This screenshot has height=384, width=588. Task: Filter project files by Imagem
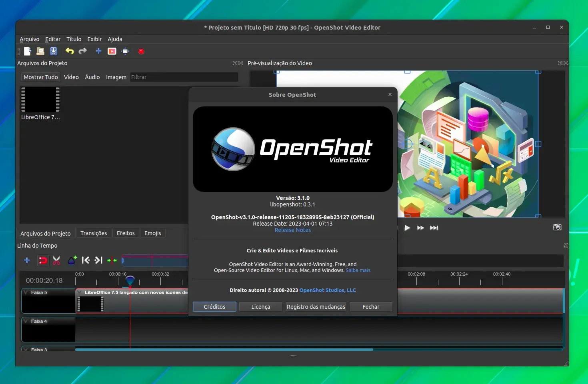click(x=116, y=77)
